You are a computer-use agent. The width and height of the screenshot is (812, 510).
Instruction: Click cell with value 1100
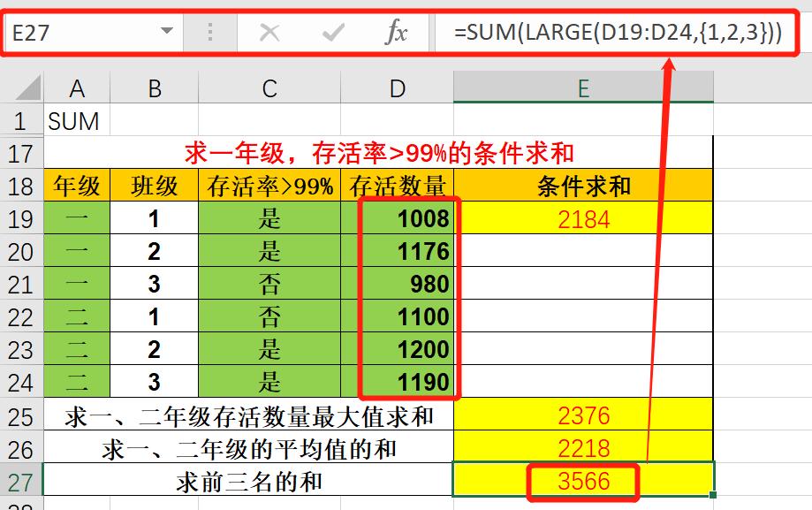(398, 316)
